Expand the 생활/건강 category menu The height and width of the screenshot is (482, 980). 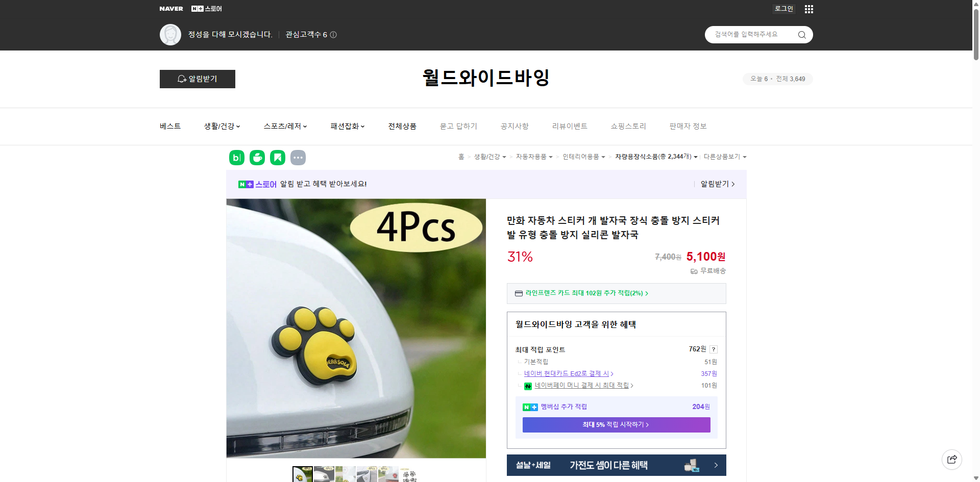[x=222, y=126]
